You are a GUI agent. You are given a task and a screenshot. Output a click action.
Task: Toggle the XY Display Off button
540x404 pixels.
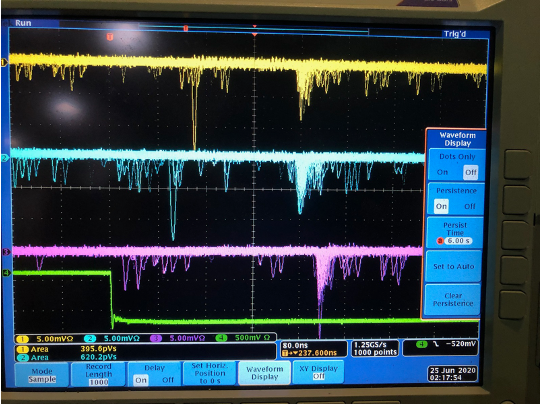coord(318,372)
